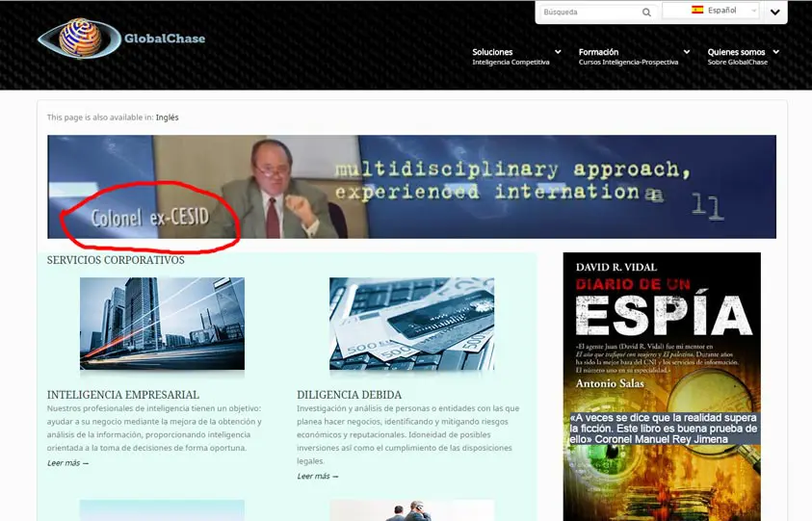Screen dimensions: 812x521
Task: Click the search magnifier icon
Action: click(646, 12)
